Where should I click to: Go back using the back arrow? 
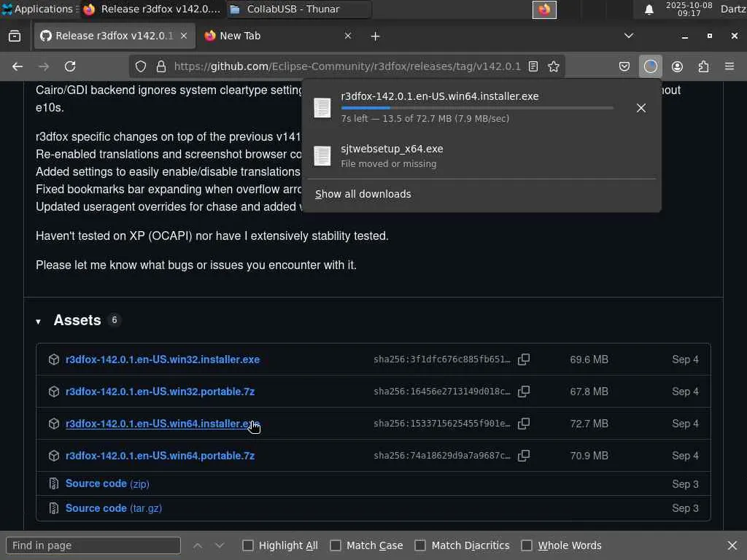(18, 66)
